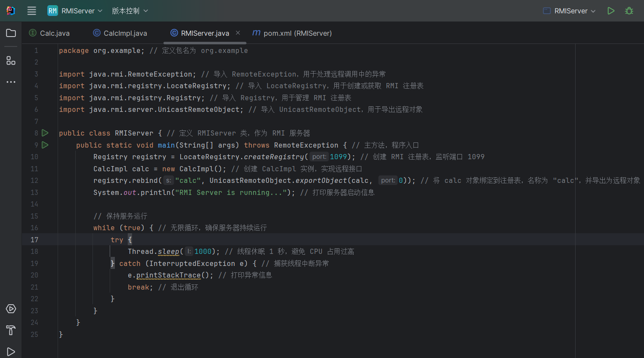Screen dimensions: 644x358
Task: Run RMIServer with the green play button
Action: coord(610,11)
